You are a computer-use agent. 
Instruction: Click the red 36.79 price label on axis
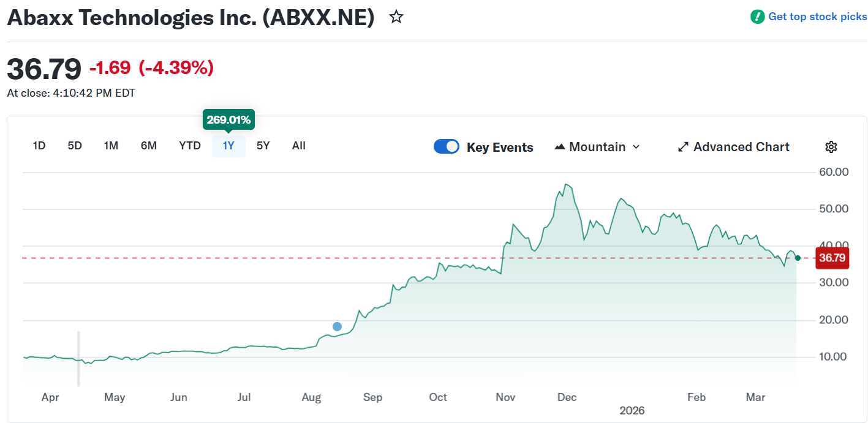832,258
